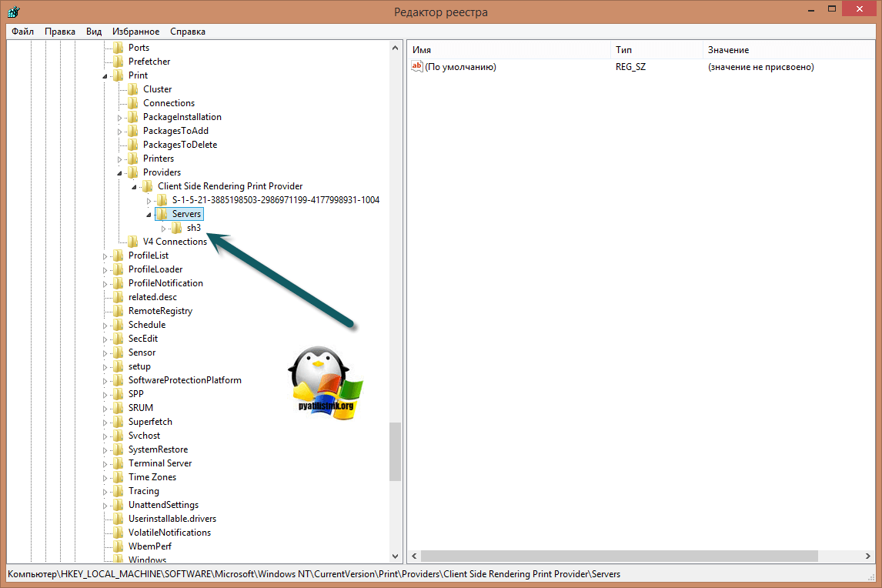Collapse the Print key tree node

click(x=105, y=76)
